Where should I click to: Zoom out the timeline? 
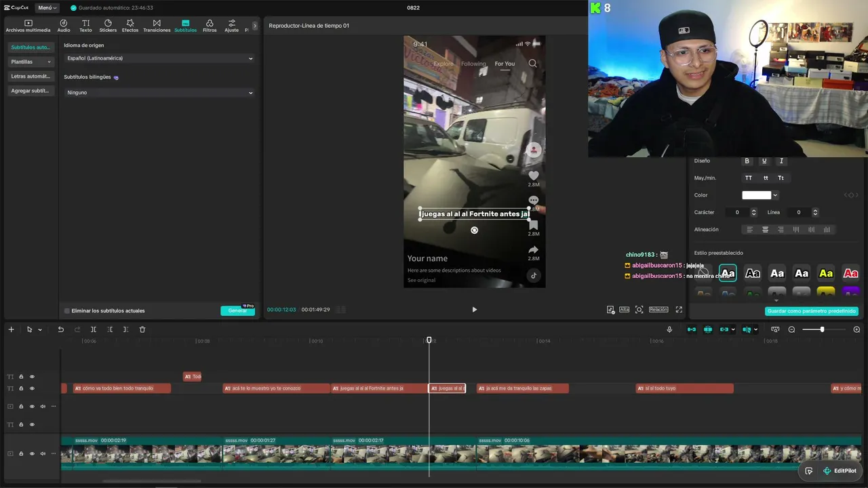[791, 329]
